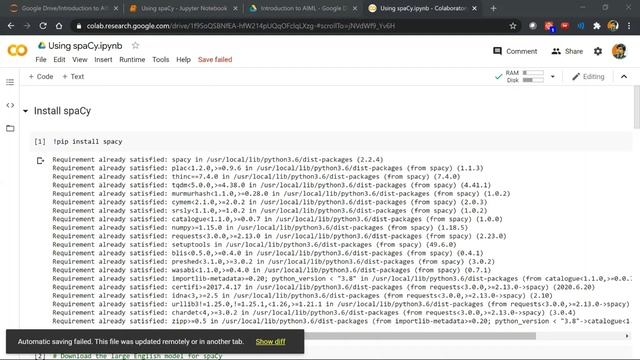Close the Colaboratory tab

(474, 8)
